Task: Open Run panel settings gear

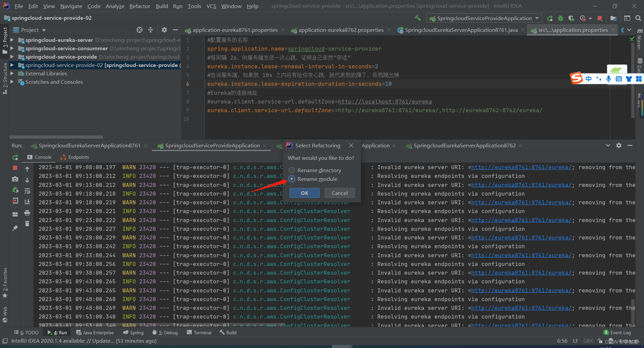Action: coord(619,145)
